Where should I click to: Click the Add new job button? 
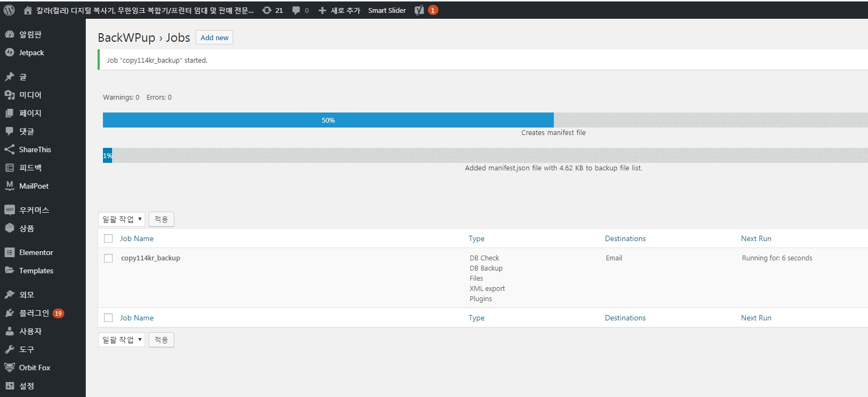214,38
